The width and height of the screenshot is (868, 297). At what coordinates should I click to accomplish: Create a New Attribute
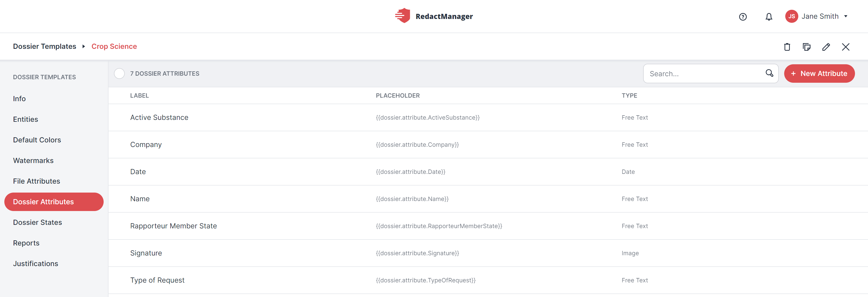click(x=819, y=74)
